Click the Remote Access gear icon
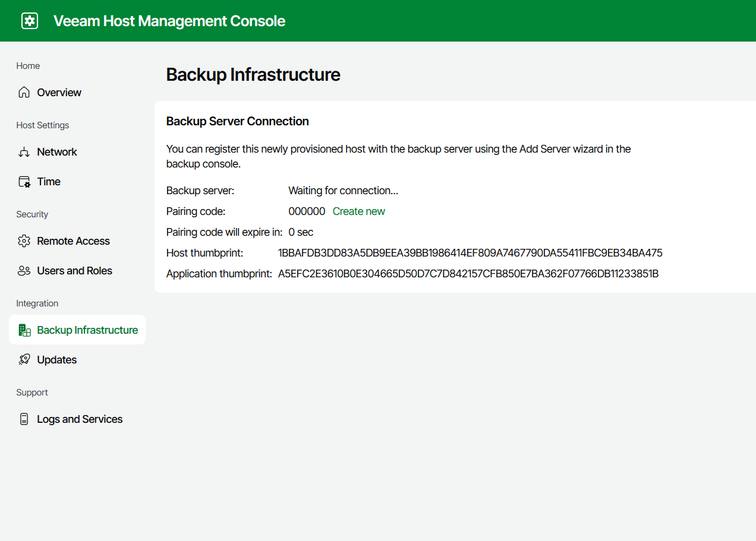Image resolution: width=756 pixels, height=541 pixels. (x=24, y=241)
